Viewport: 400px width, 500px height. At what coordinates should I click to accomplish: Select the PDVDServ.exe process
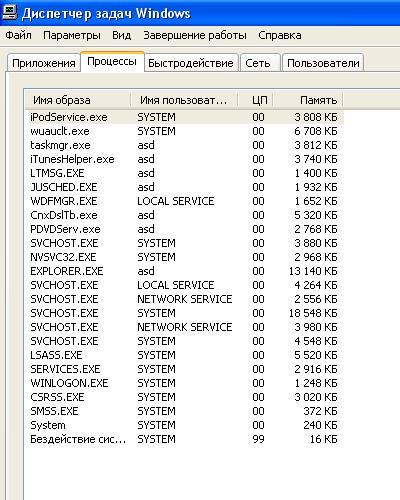(184, 229)
